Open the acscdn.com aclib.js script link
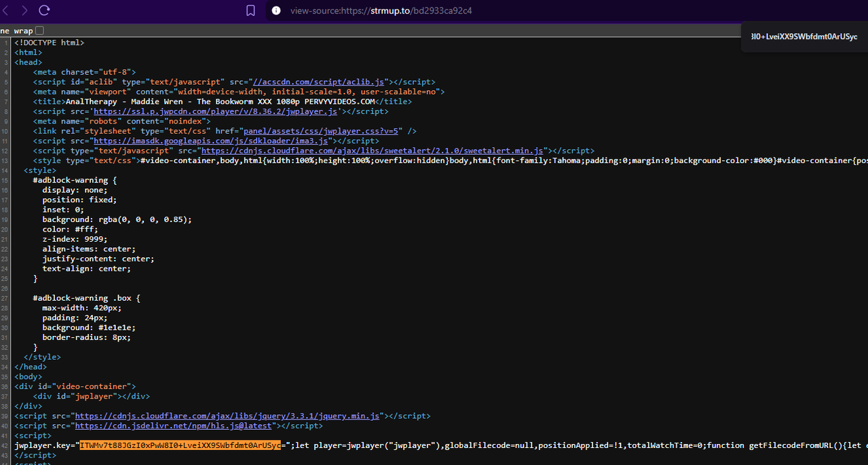 [318, 82]
